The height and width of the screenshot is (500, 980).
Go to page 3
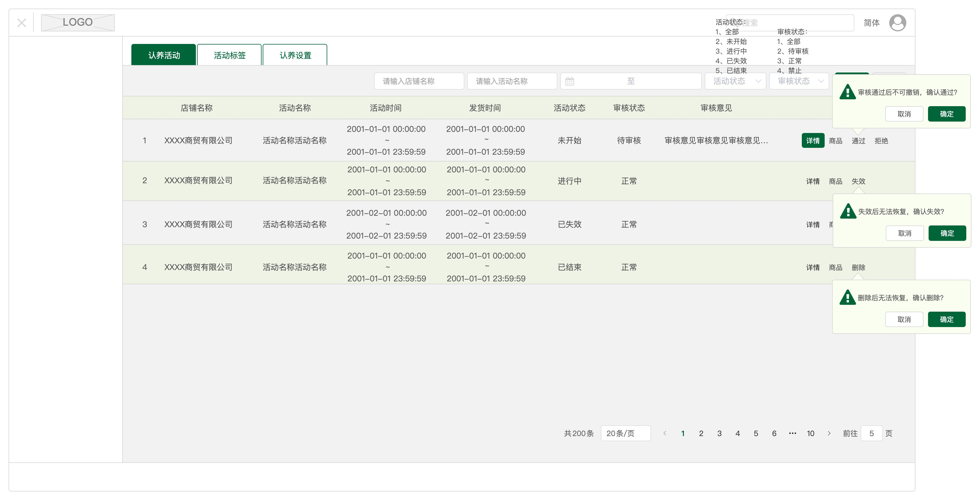[719, 434]
